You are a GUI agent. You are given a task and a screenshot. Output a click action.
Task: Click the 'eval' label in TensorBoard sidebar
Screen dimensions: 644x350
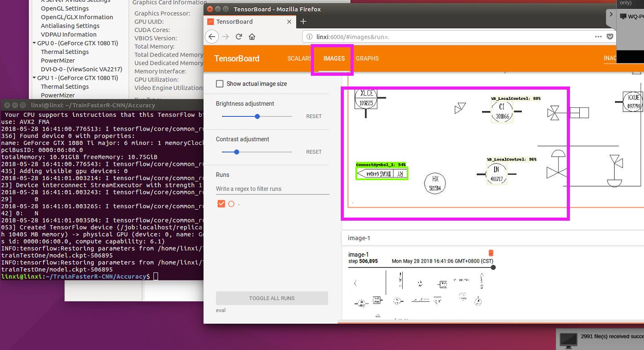(221, 310)
